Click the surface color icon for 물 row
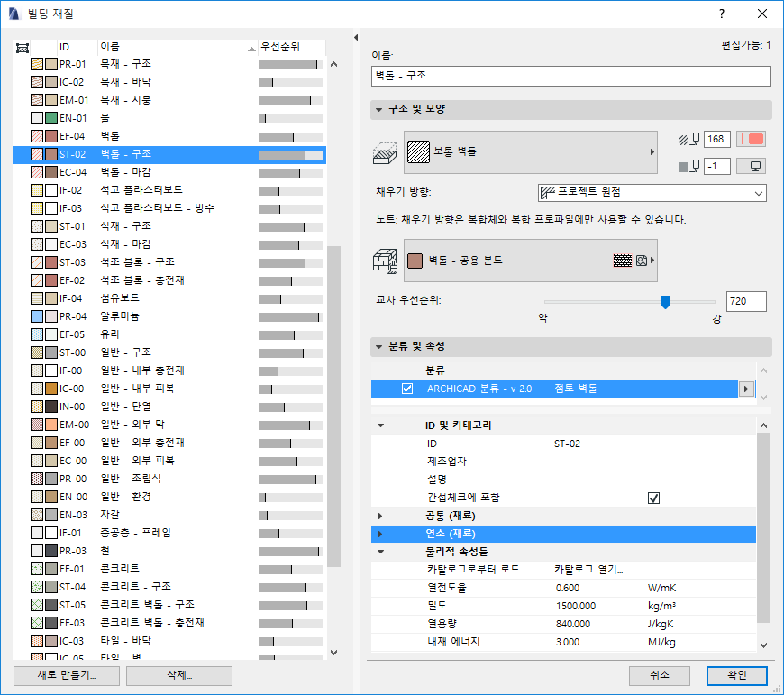 [x=51, y=118]
